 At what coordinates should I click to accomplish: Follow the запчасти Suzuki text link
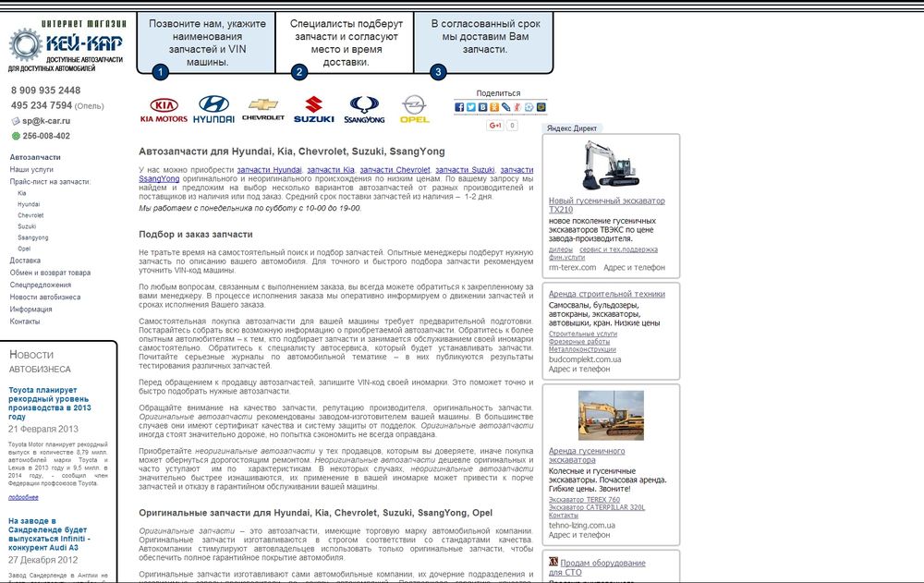point(465,170)
